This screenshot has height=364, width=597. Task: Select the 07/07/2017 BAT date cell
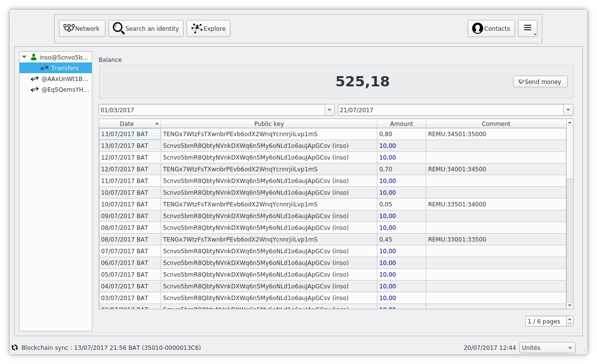(130, 251)
